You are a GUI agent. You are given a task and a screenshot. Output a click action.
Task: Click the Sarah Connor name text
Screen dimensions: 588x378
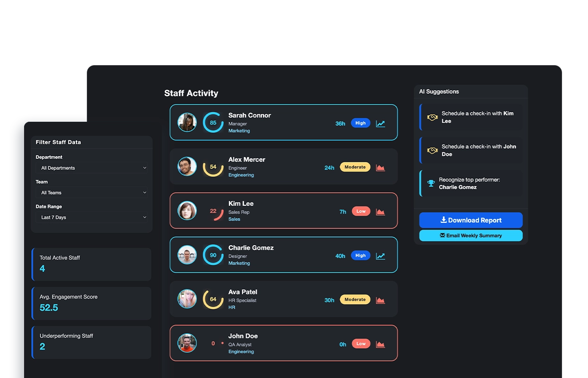tap(250, 115)
